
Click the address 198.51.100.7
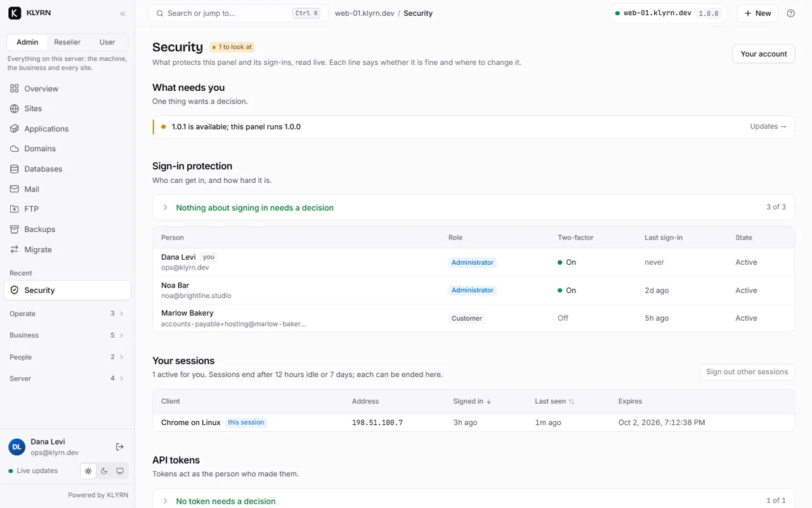point(377,422)
